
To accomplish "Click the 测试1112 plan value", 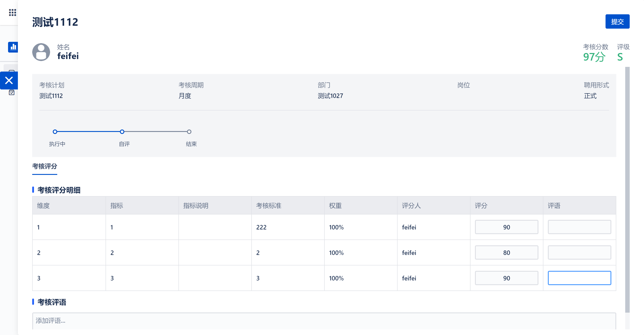I will (x=51, y=96).
